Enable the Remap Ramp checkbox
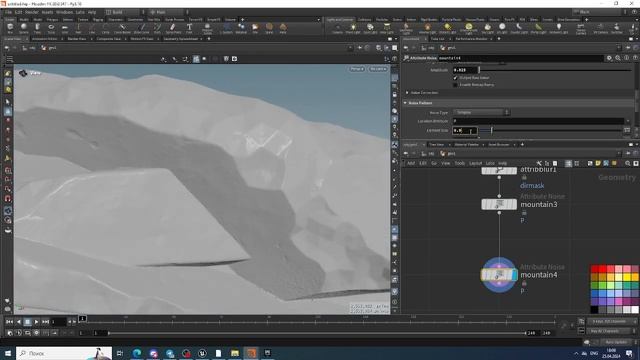This screenshot has width=640, height=360. [x=456, y=85]
